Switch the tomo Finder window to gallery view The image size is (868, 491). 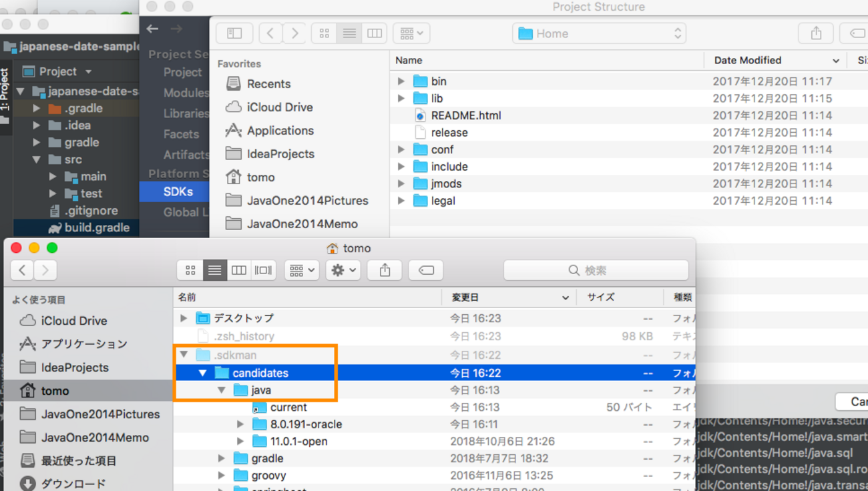pyautogui.click(x=263, y=270)
